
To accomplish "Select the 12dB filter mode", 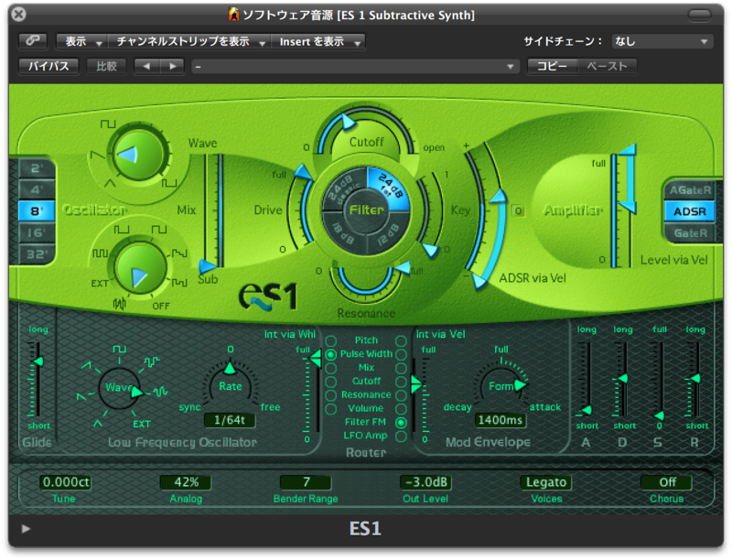I will [388, 232].
